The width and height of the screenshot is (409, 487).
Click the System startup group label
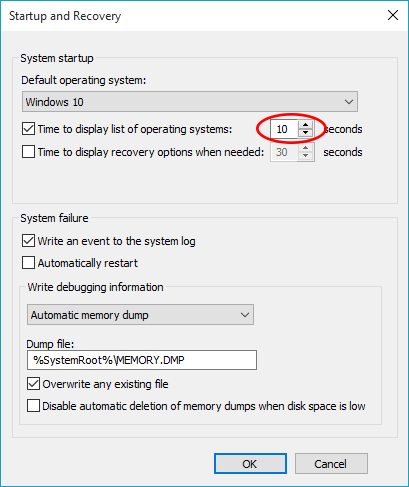(57, 58)
